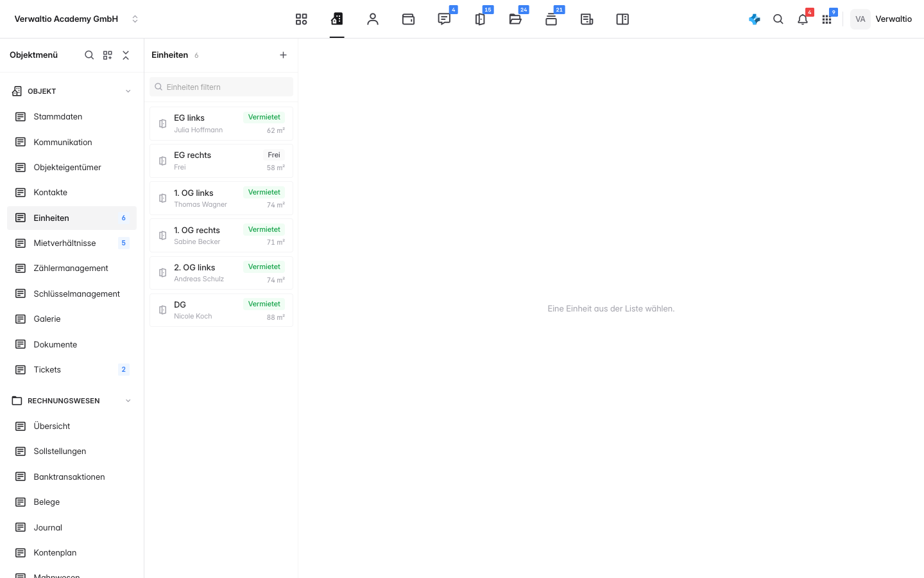This screenshot has height=578, width=924.
Task: Open Mietverhältnisse in the object menu
Action: click(72, 243)
